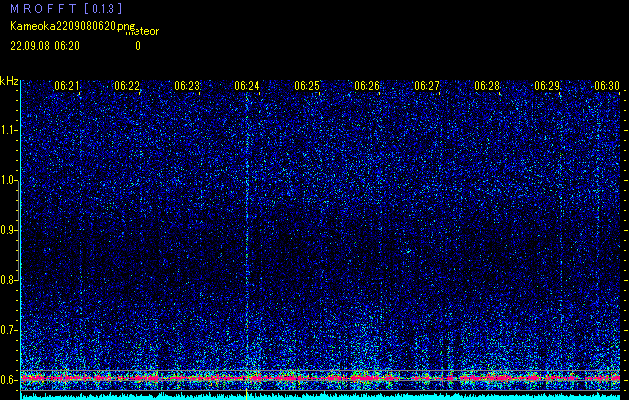This screenshot has width=629, height=400.
Task: Click the 06:22 time marker
Action: click(x=127, y=85)
